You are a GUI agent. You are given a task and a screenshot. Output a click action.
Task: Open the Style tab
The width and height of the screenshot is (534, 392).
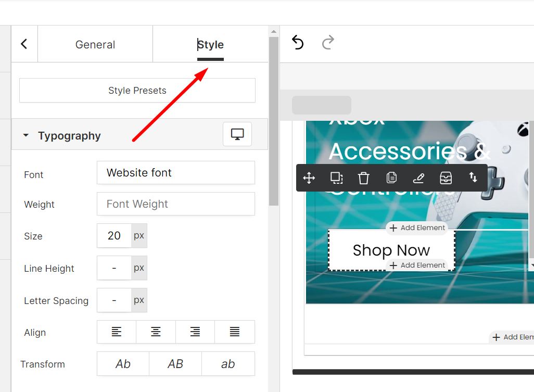click(210, 44)
